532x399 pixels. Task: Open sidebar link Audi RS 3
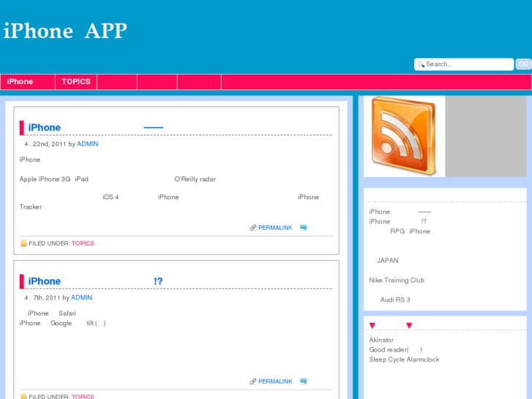[x=395, y=300]
